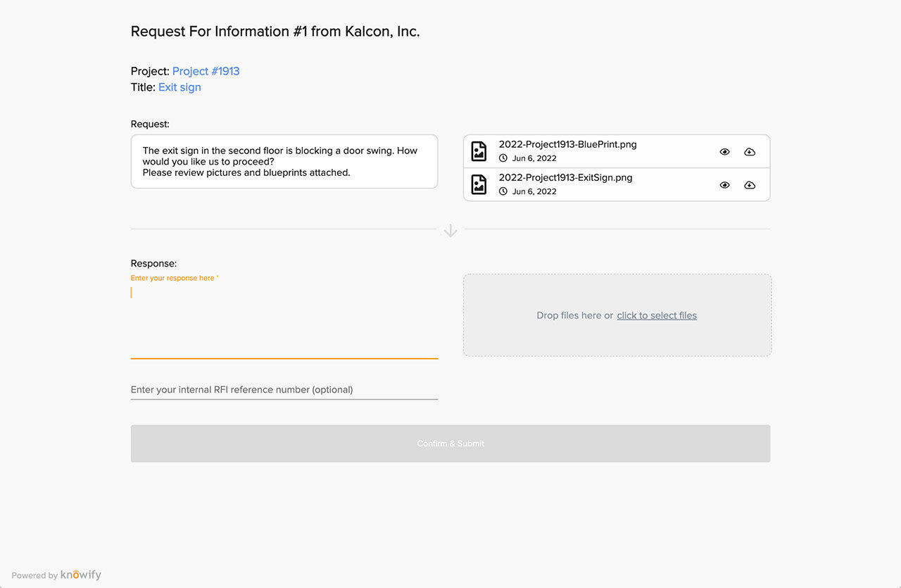Screen dimensions: 901x588
Task: Click the image file icon for ExitSign.png
Action: [x=479, y=184]
